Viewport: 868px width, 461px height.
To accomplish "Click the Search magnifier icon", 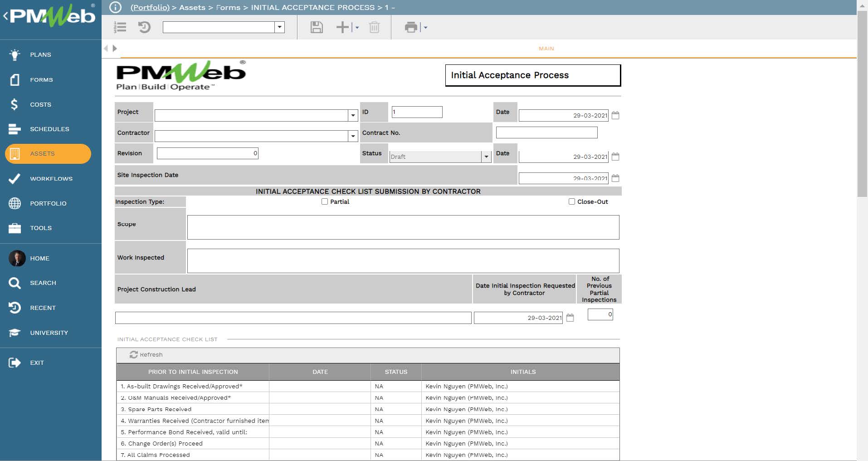I will 15,283.
